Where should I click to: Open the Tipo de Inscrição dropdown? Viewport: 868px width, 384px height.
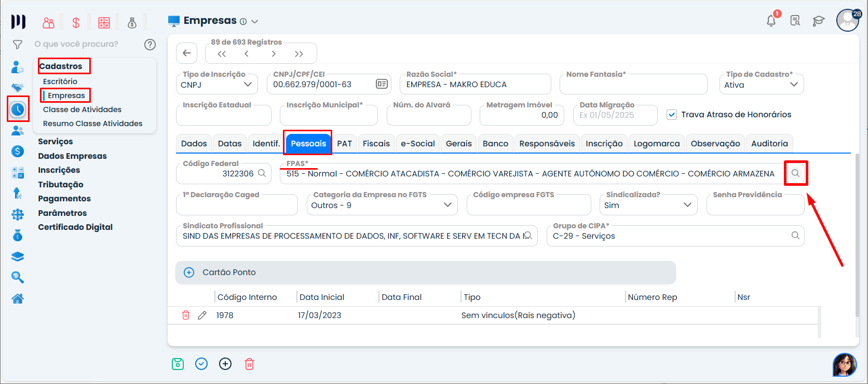click(x=216, y=85)
